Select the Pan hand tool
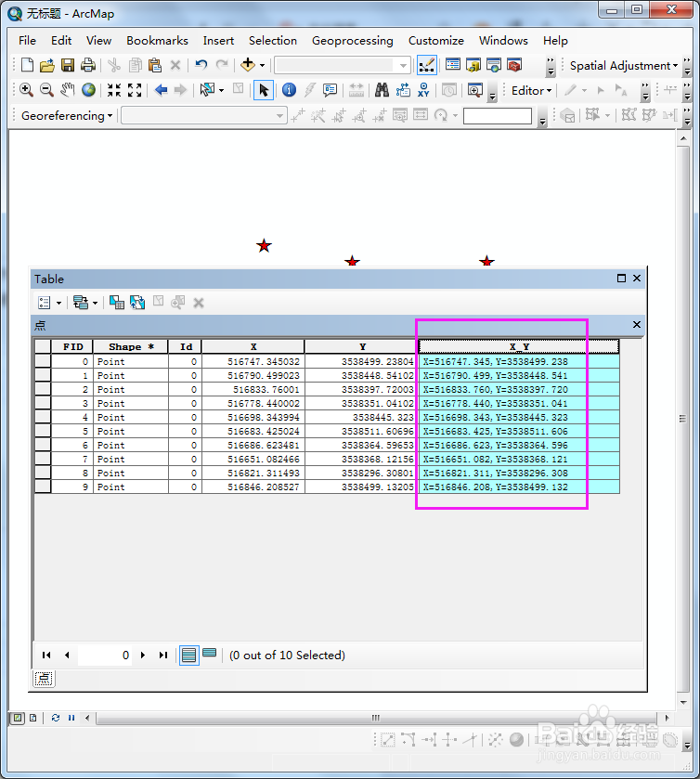The width and height of the screenshot is (700, 779). coord(68,90)
